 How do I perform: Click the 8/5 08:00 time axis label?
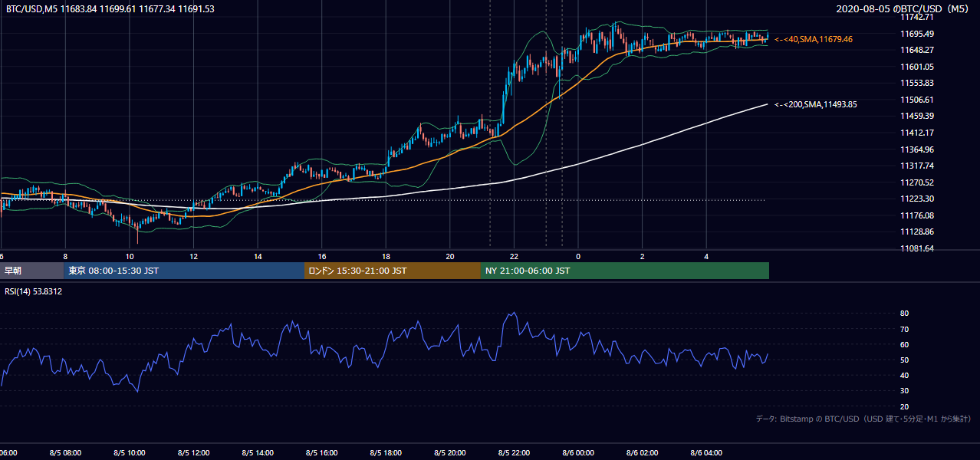pos(65,453)
